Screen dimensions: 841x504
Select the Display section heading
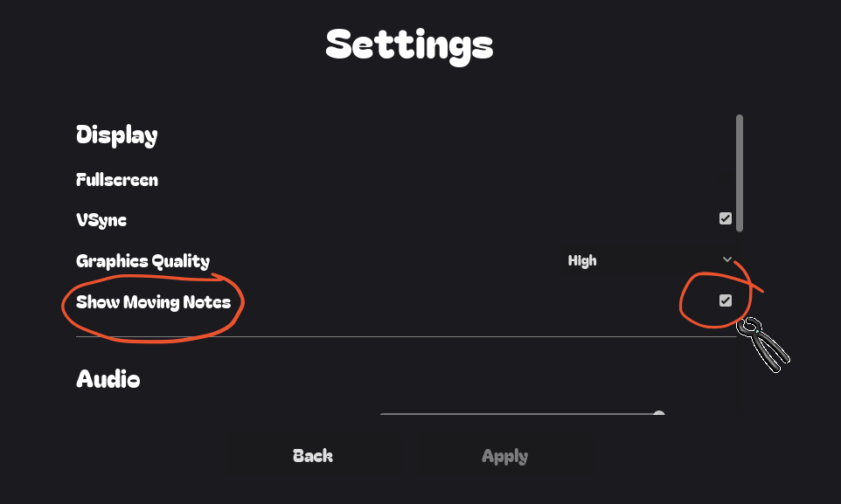pos(117,135)
